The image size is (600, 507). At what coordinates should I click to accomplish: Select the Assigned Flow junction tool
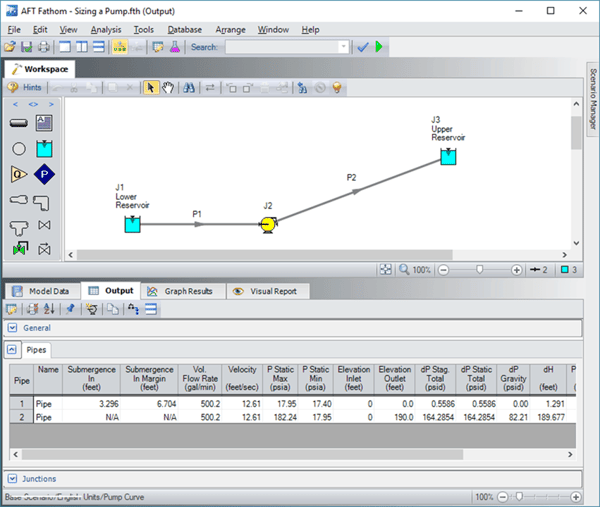(19, 174)
